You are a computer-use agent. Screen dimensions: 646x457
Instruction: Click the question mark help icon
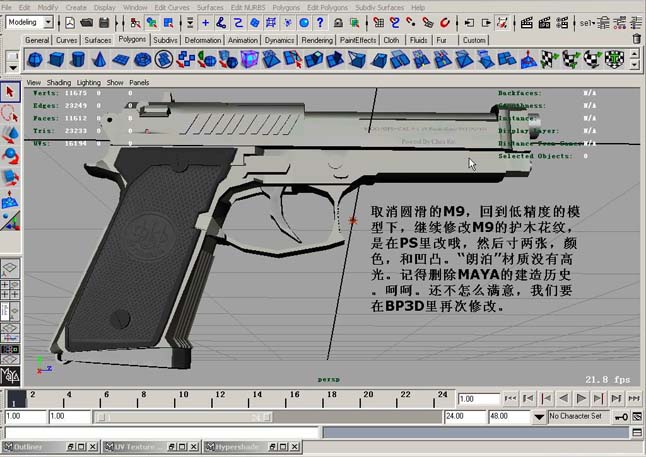click(320, 23)
